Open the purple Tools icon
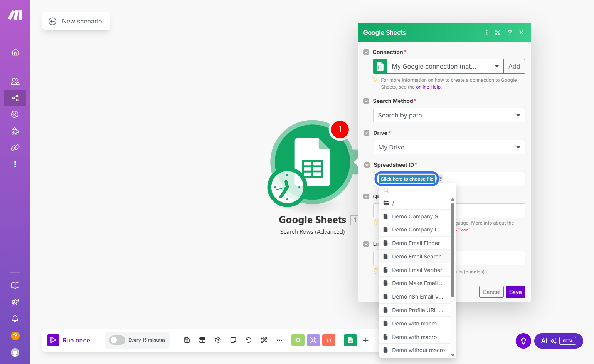 tap(313, 340)
